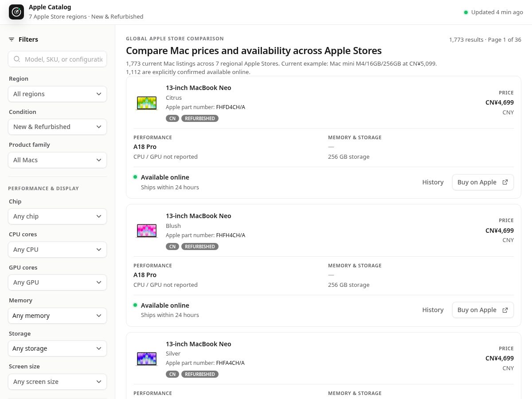
Task: Click the Apple Catalog header title
Action: (50, 7)
